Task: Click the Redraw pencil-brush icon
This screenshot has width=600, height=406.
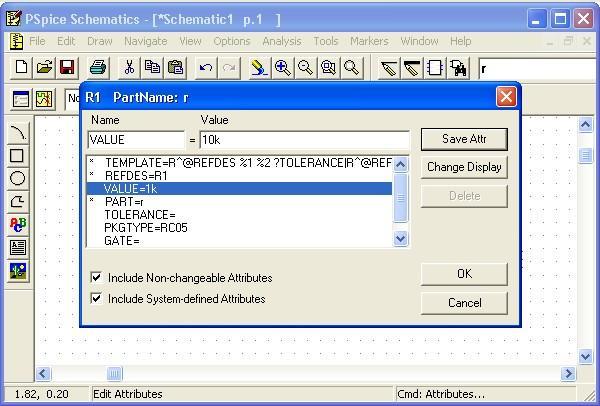Action: click(x=259, y=68)
